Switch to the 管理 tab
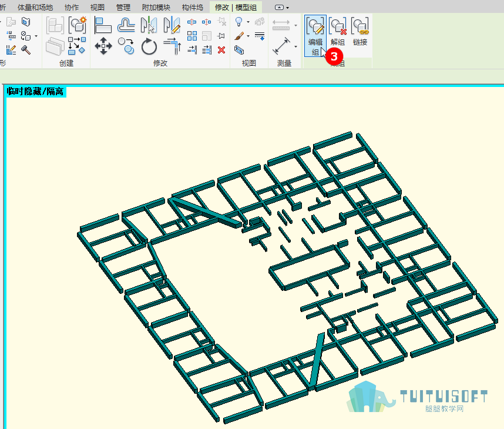 point(123,8)
